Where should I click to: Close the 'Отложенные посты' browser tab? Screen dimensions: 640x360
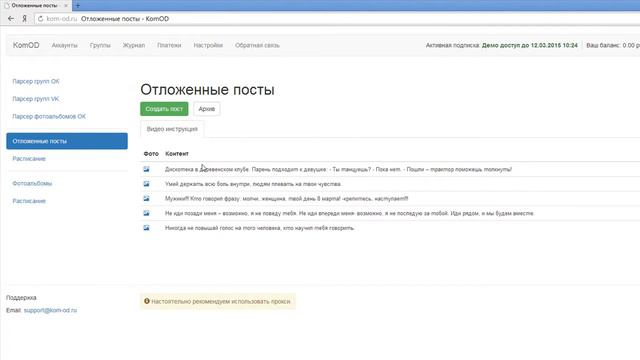pyautogui.click(x=66, y=6)
